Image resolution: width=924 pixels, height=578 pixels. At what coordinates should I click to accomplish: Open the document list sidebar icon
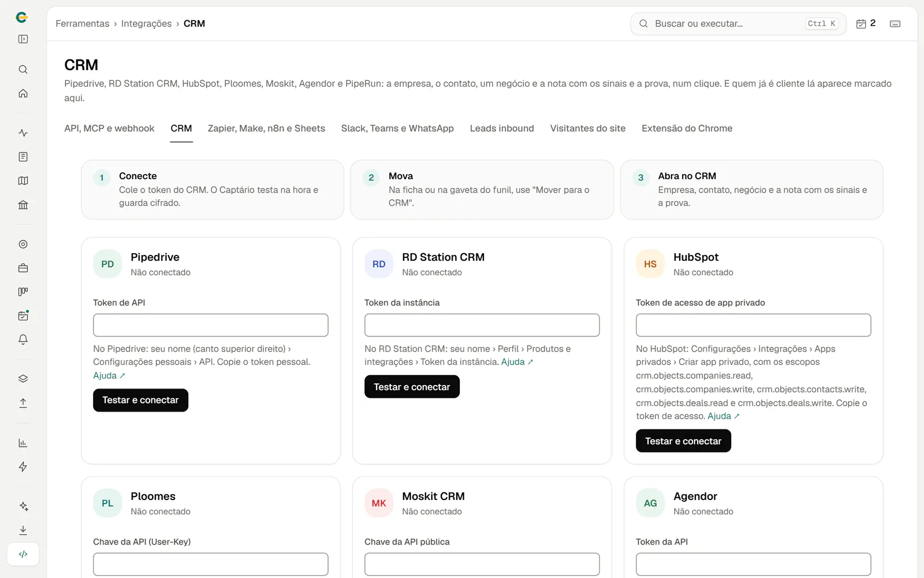click(23, 157)
